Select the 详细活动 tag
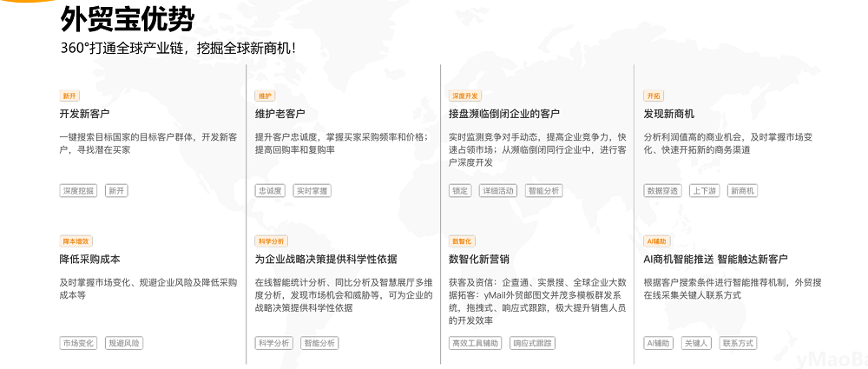The image size is (868, 369). click(x=498, y=191)
